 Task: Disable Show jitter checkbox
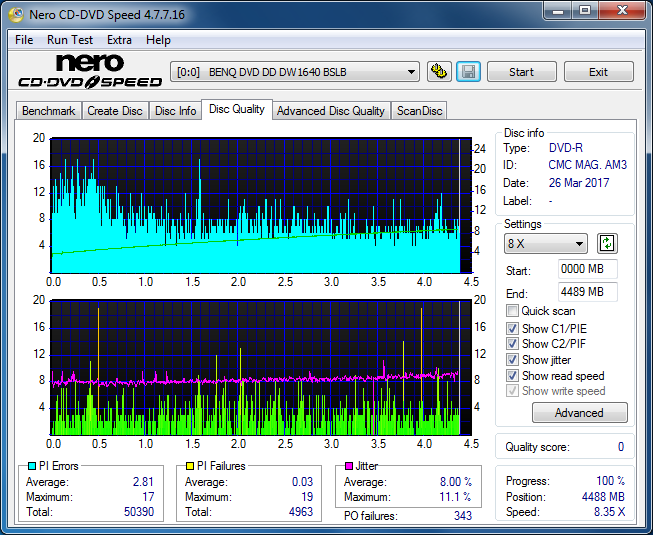tap(512, 360)
